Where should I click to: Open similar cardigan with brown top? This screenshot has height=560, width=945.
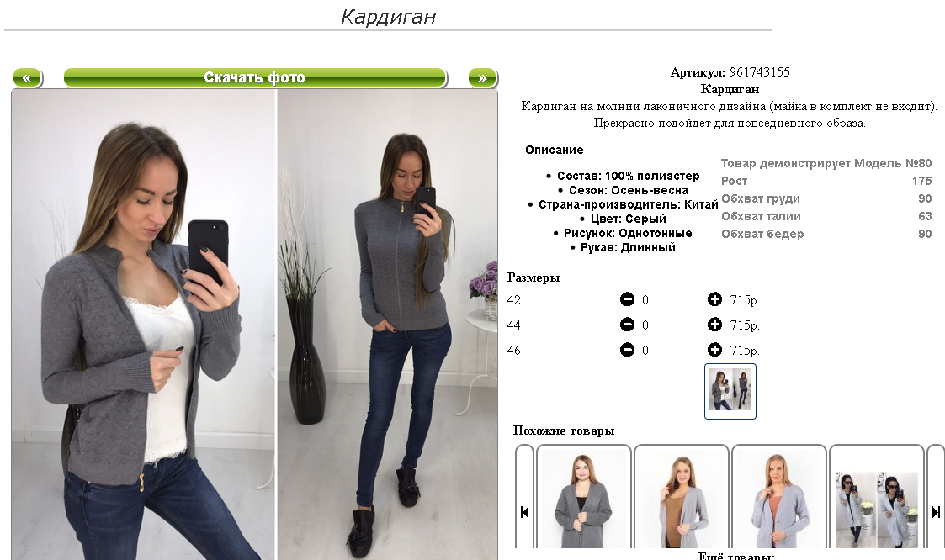[681, 498]
